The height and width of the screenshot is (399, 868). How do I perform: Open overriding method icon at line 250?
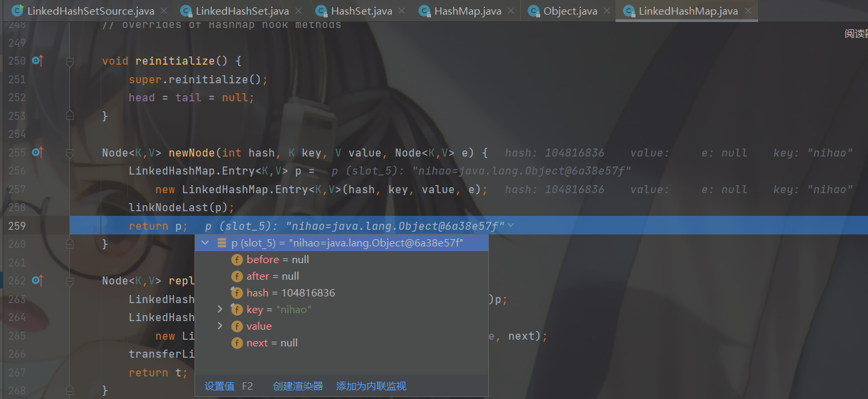(37, 61)
